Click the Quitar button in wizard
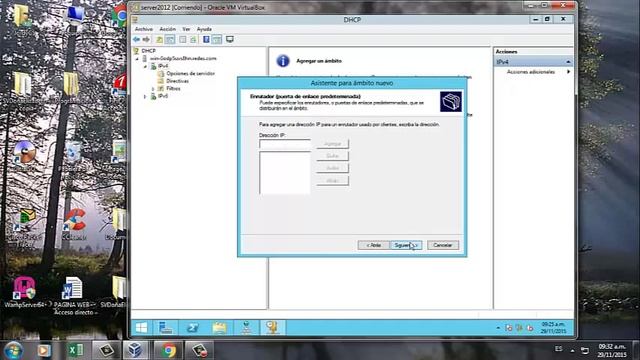The height and width of the screenshot is (360, 640). point(332,156)
